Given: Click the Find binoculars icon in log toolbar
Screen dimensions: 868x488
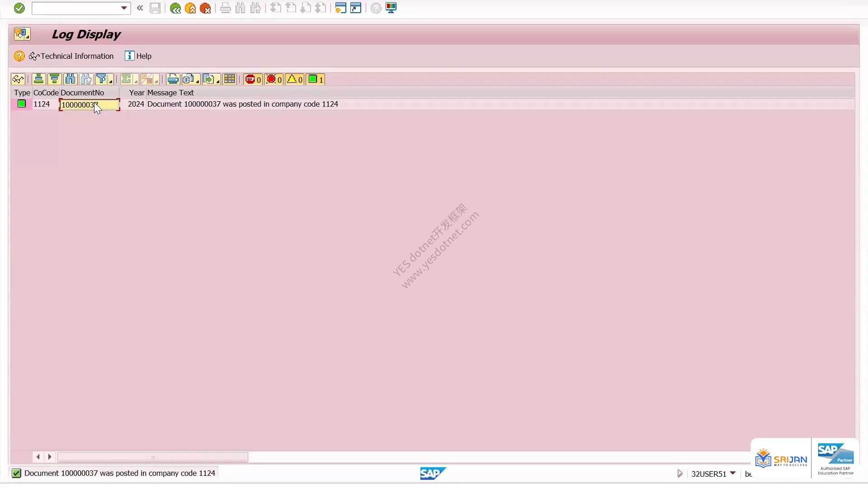Looking at the screenshot, I should pyautogui.click(x=71, y=80).
